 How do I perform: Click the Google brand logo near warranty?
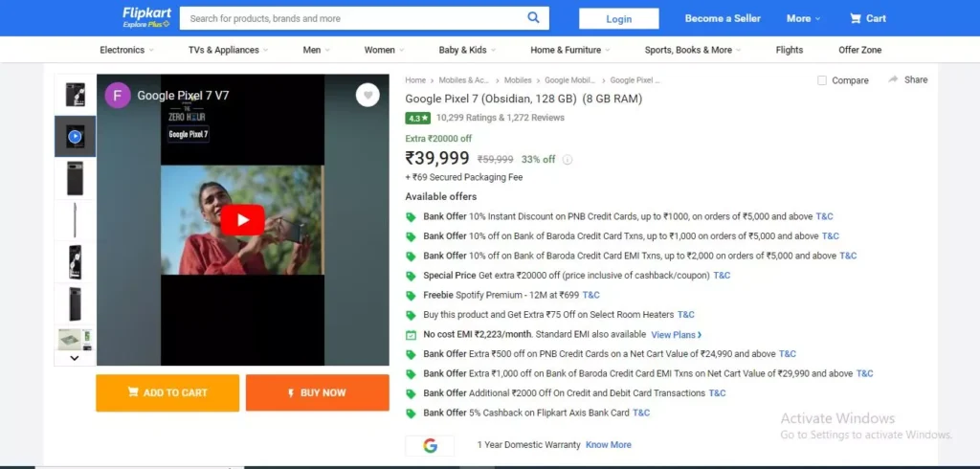pyautogui.click(x=430, y=445)
